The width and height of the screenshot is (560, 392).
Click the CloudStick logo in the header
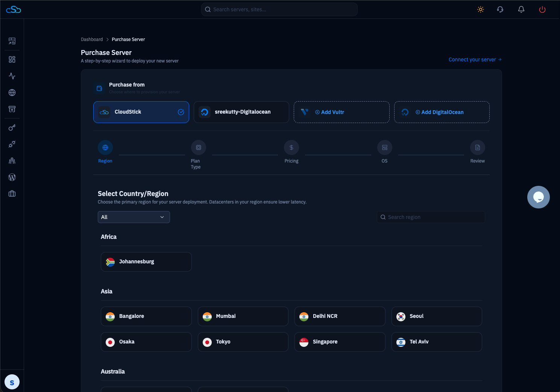pos(14,9)
